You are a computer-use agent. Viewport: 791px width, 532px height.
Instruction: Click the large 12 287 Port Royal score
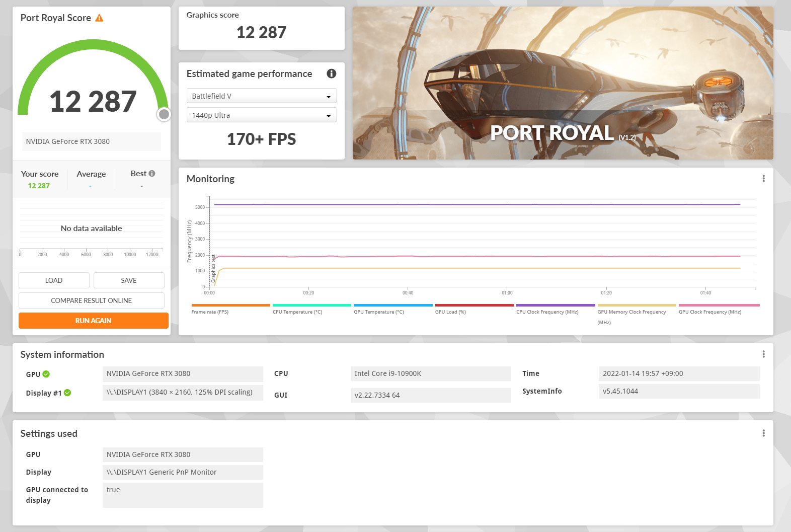[x=93, y=101]
